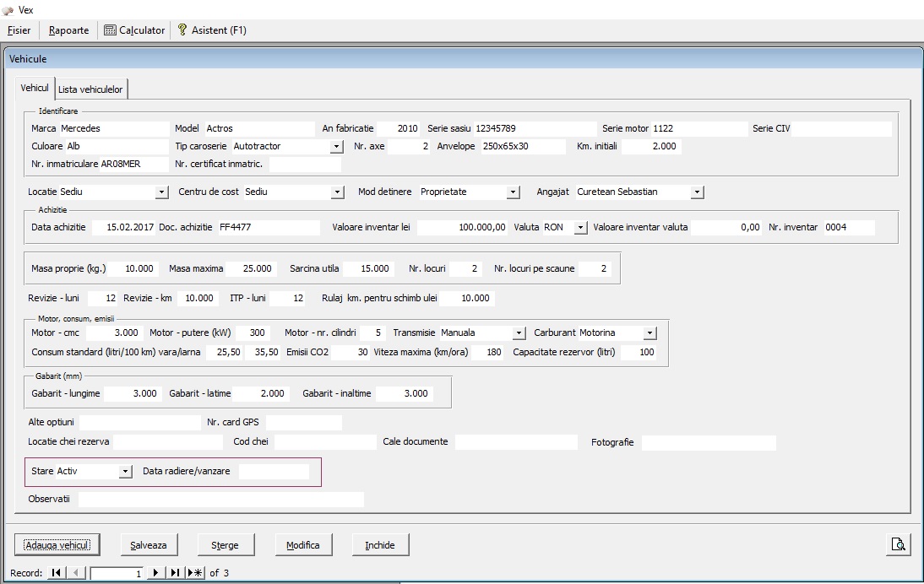Click the Serie sasiu field

(535, 128)
